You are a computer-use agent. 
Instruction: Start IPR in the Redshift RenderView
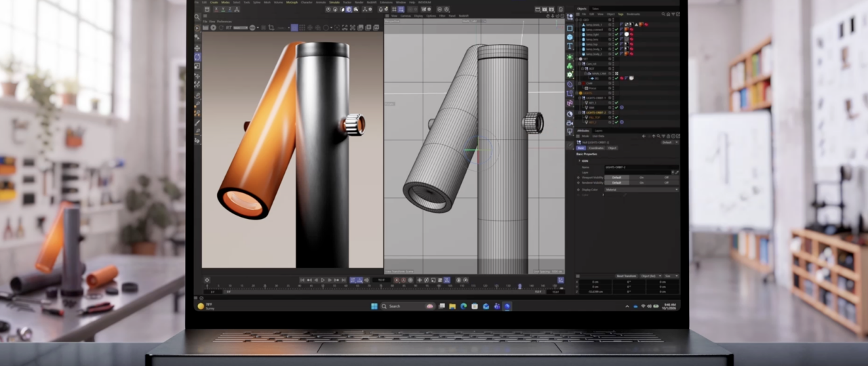coord(214,27)
